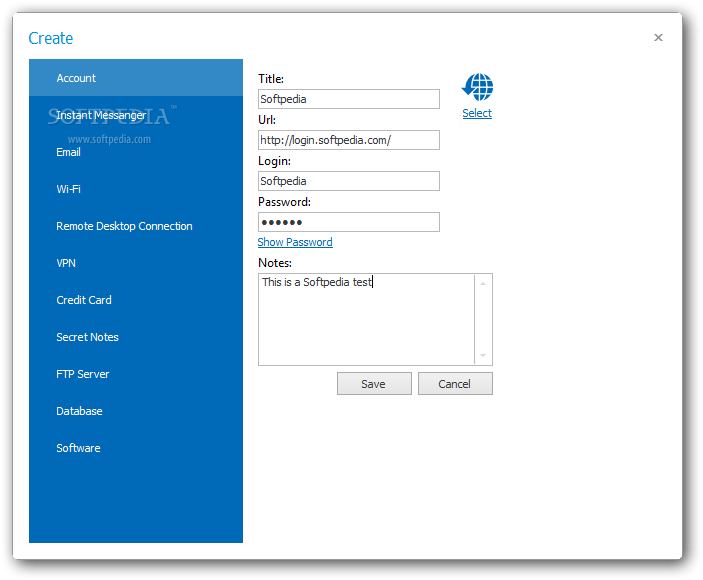Click the Login: label
This screenshot has height=580, width=703.
pyautogui.click(x=274, y=161)
